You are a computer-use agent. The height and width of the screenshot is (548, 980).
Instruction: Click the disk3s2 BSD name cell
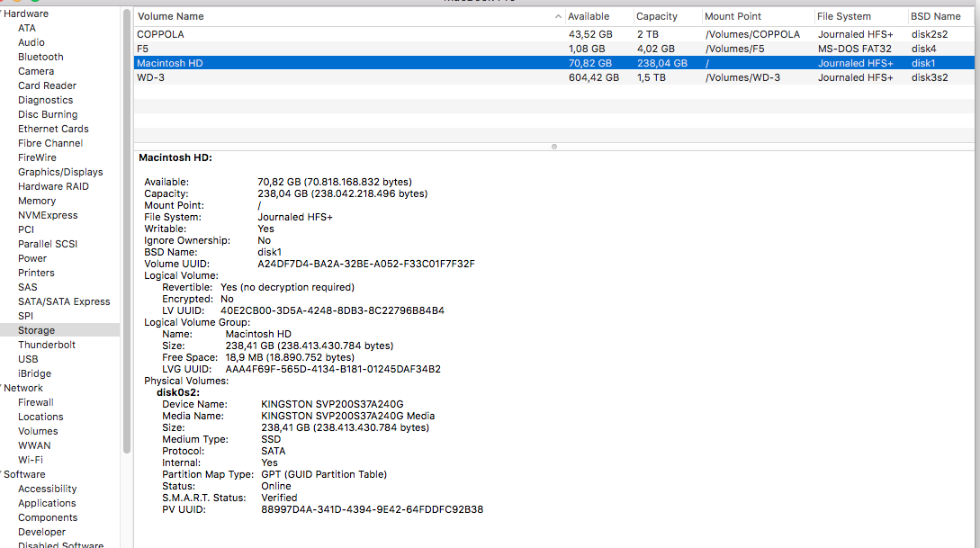click(930, 77)
